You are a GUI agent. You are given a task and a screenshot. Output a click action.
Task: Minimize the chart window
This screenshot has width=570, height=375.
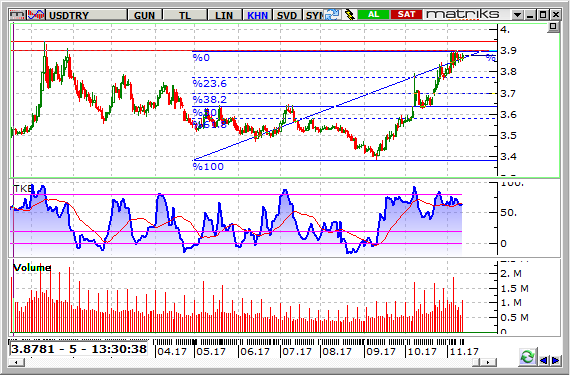point(530,15)
